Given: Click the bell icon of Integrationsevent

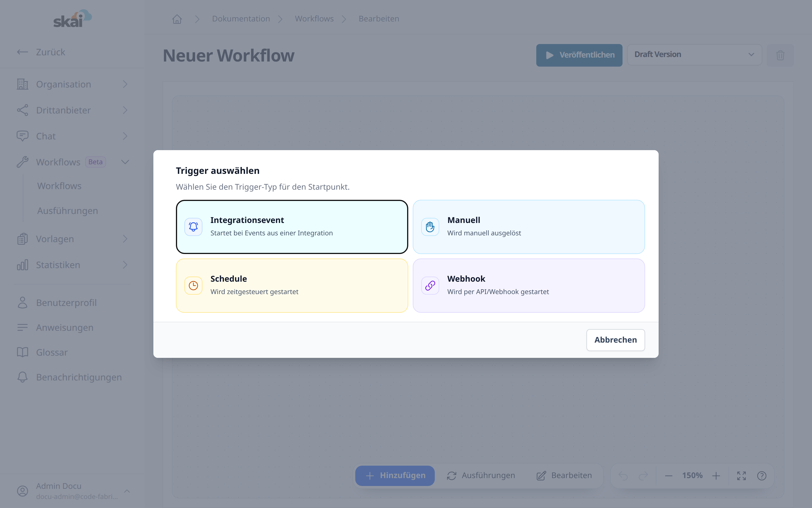Looking at the screenshot, I should point(193,227).
